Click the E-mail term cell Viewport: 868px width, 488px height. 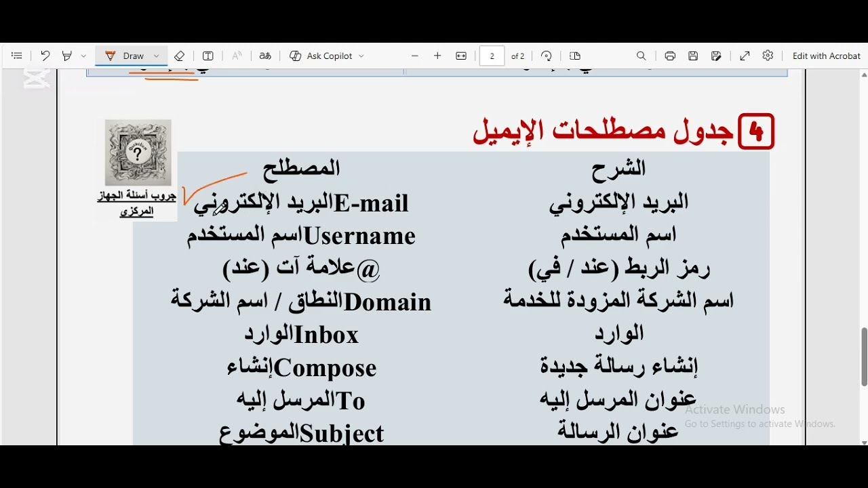pyautogui.click(x=301, y=203)
